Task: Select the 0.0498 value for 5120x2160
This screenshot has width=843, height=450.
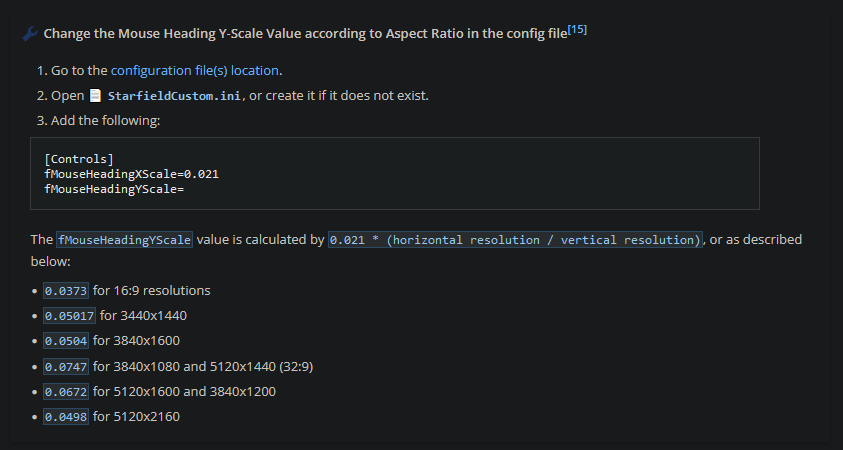Action: tap(66, 417)
